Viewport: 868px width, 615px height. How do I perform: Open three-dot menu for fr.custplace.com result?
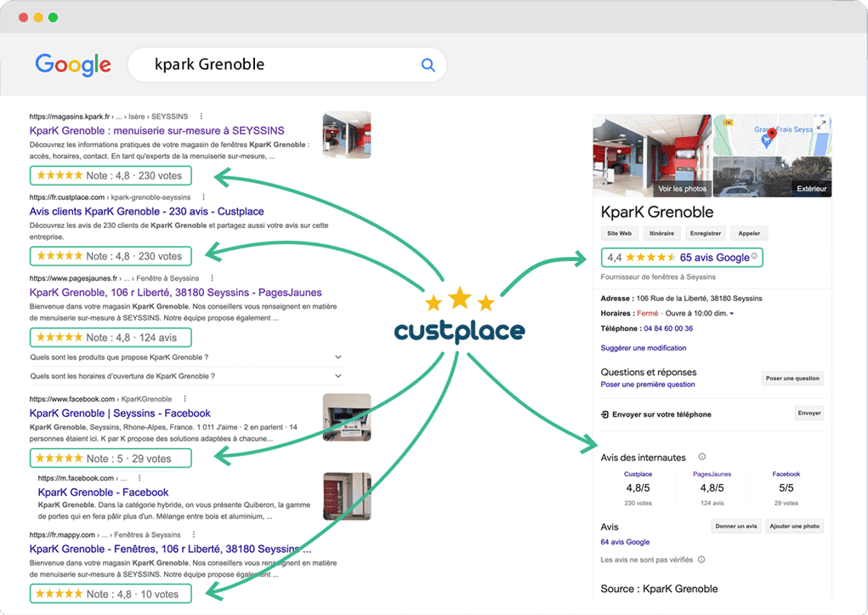tap(201, 197)
